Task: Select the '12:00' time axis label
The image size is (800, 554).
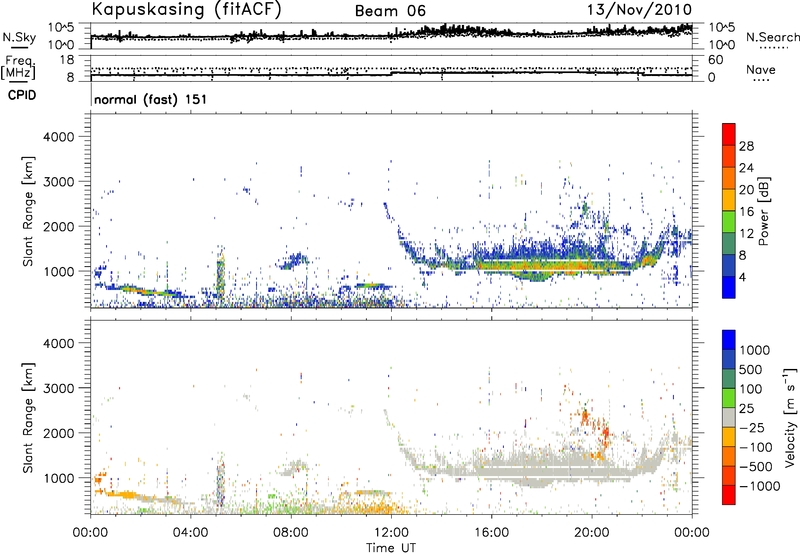Action: 391,533
